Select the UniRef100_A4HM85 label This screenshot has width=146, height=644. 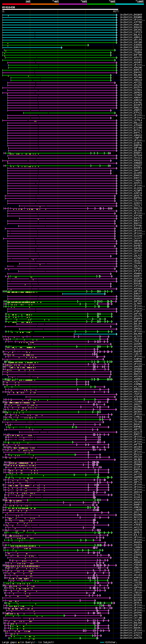pyautogui.click(x=131, y=477)
